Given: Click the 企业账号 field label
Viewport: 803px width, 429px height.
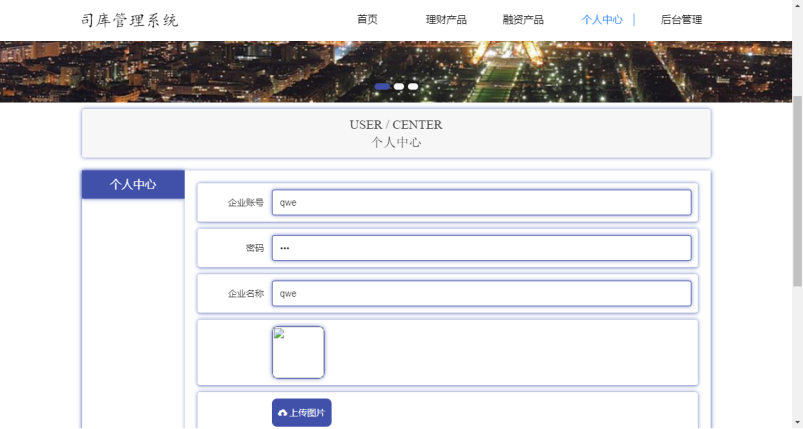Looking at the screenshot, I should (x=245, y=203).
